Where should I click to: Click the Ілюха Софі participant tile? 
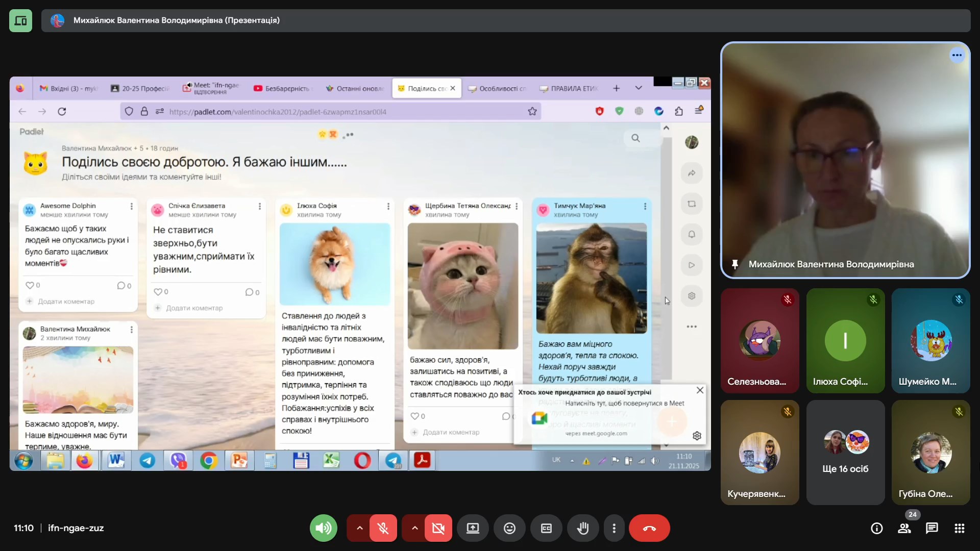845,340
